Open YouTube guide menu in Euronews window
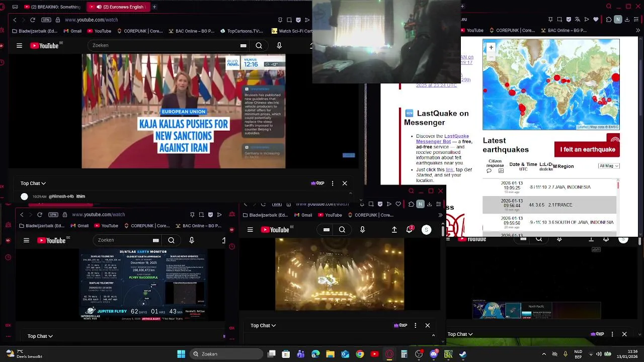This screenshot has height=362, width=644. coord(19,45)
